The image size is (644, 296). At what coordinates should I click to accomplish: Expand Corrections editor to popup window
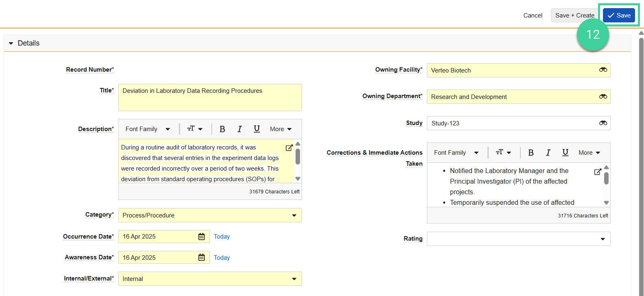598,172
